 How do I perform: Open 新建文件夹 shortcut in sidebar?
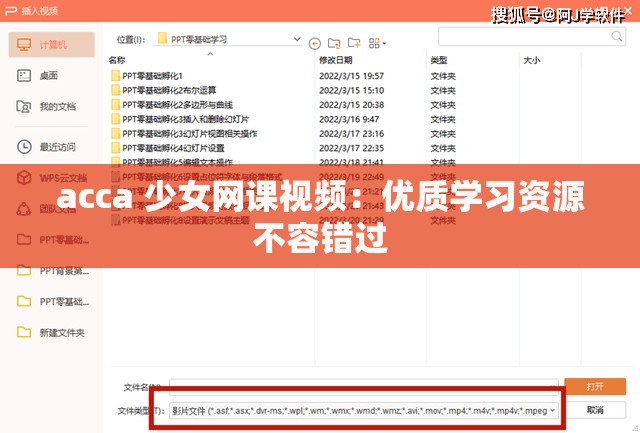51,333
